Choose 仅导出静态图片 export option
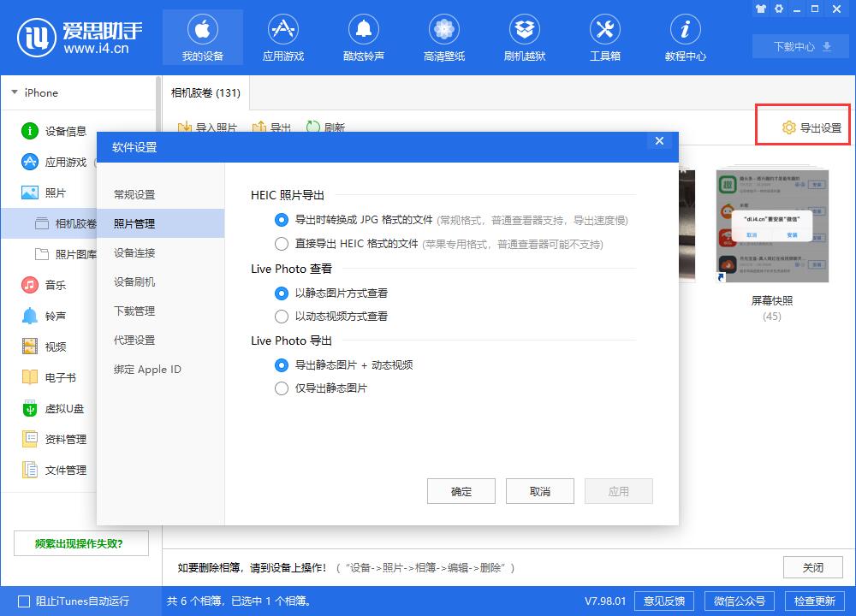Viewport: 856px width, 616px height. point(282,388)
